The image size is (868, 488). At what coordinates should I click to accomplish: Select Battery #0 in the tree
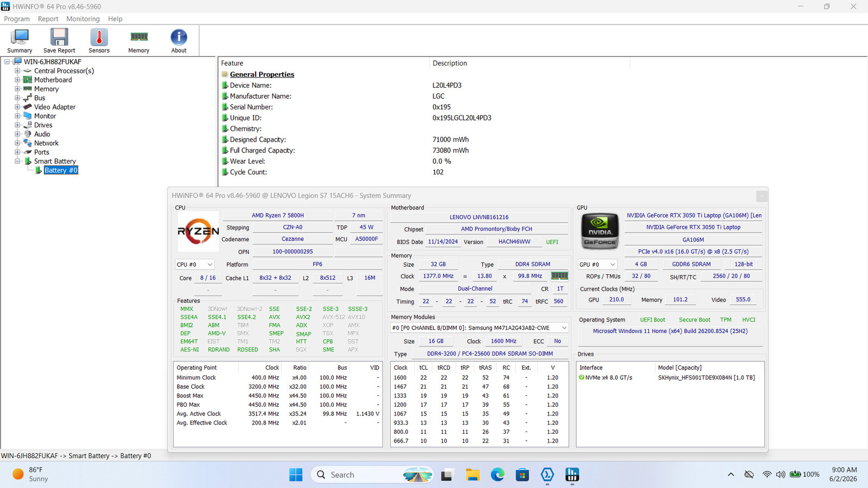pyautogui.click(x=61, y=170)
